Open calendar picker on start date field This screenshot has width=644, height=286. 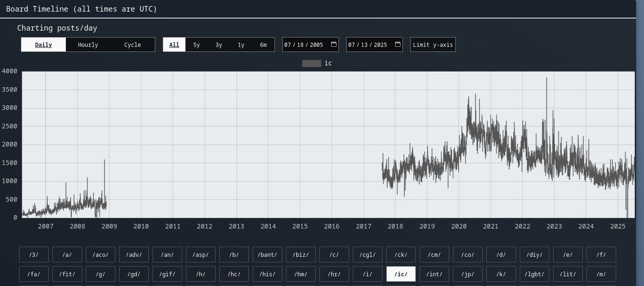pyautogui.click(x=334, y=44)
